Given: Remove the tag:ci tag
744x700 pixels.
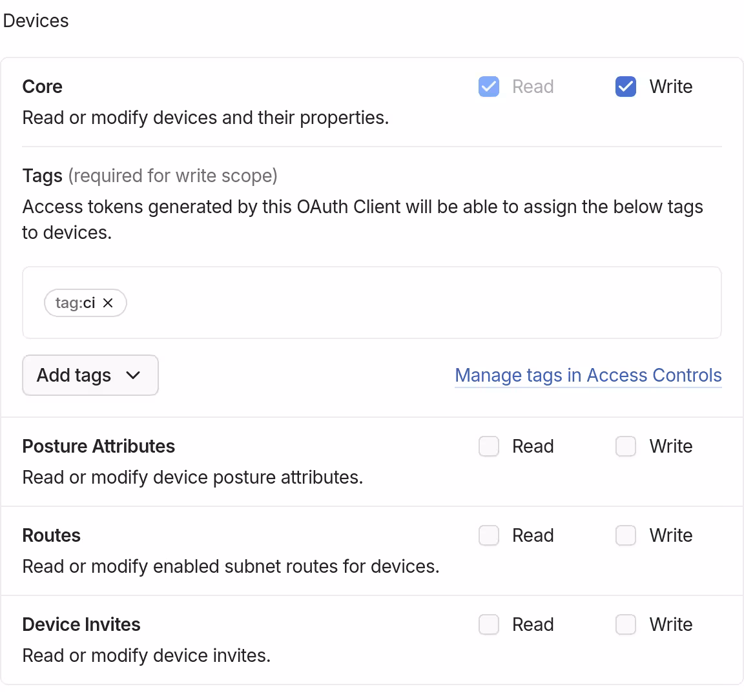Looking at the screenshot, I should [x=108, y=303].
